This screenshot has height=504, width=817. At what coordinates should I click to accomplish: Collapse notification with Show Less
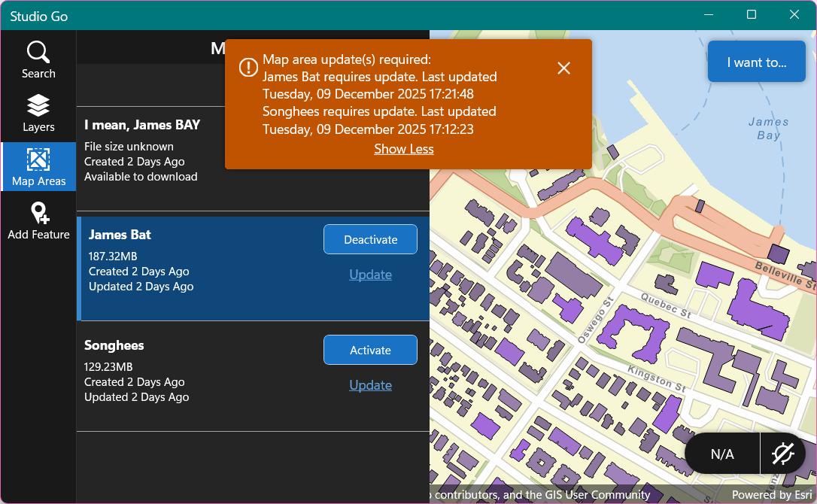click(404, 149)
